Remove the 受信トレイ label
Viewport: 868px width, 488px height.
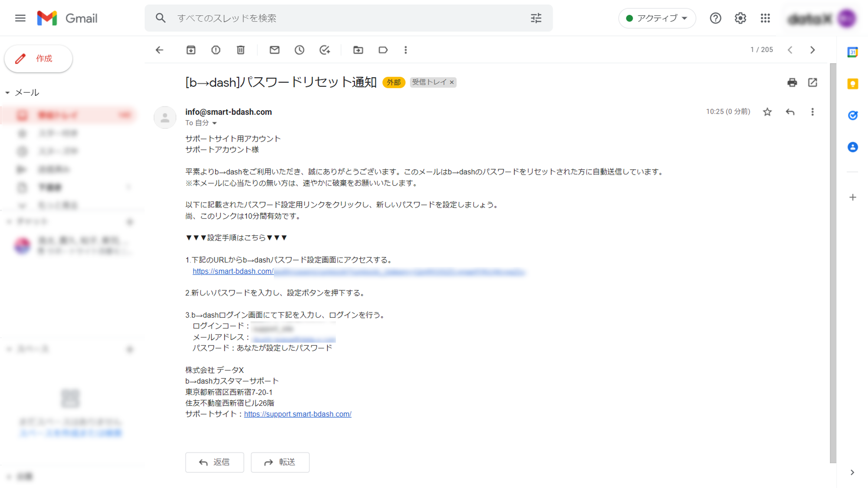pyautogui.click(x=452, y=82)
